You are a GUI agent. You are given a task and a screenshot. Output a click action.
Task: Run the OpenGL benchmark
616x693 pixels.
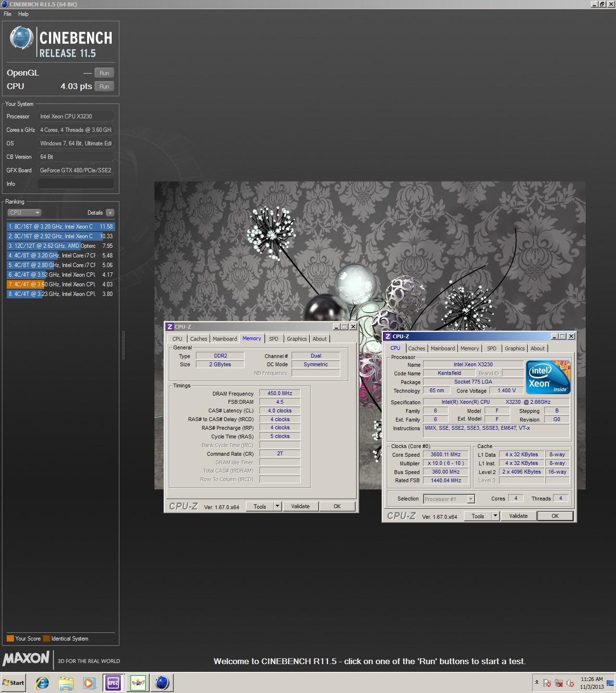[104, 73]
